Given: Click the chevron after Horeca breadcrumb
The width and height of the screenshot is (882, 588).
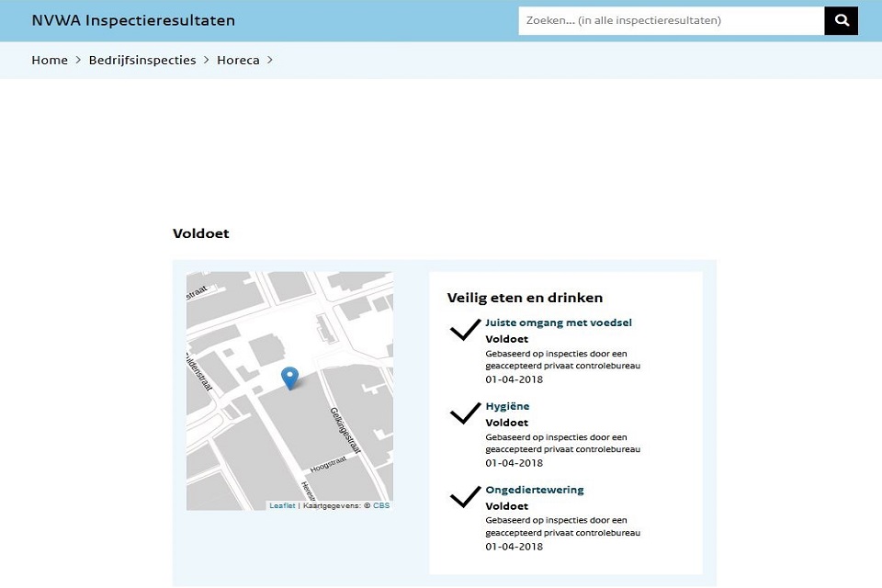Looking at the screenshot, I should point(270,61).
